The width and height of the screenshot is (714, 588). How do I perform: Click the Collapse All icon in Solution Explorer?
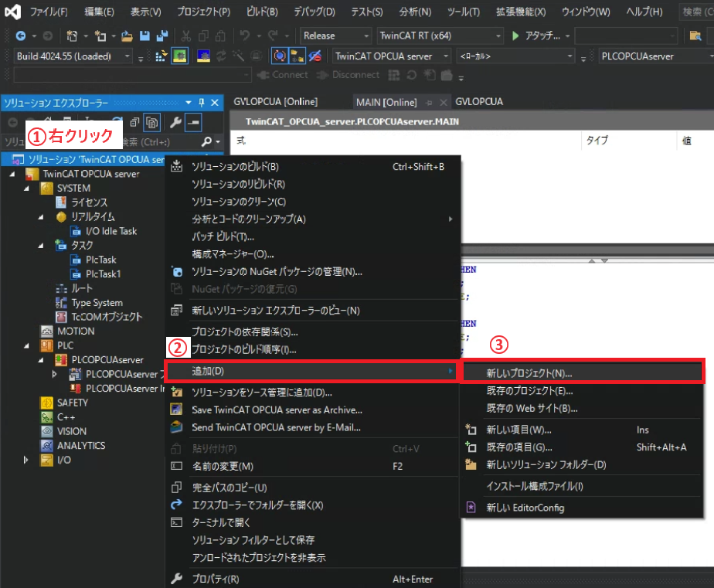[134, 122]
